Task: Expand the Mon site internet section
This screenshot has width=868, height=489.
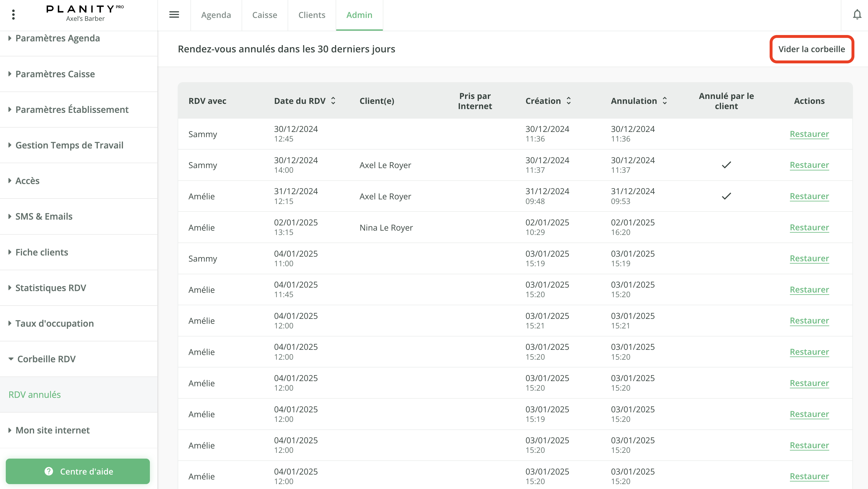Action: click(x=52, y=430)
